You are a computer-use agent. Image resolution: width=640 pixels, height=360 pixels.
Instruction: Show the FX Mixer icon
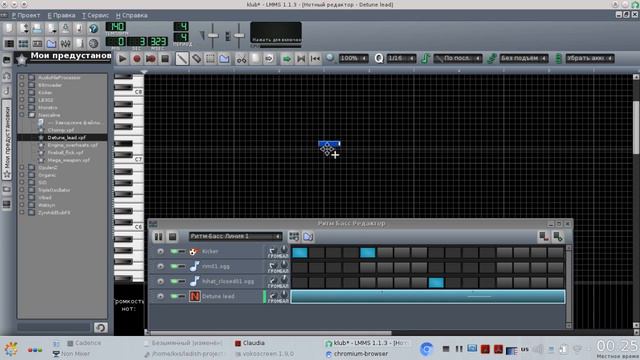click(65, 43)
